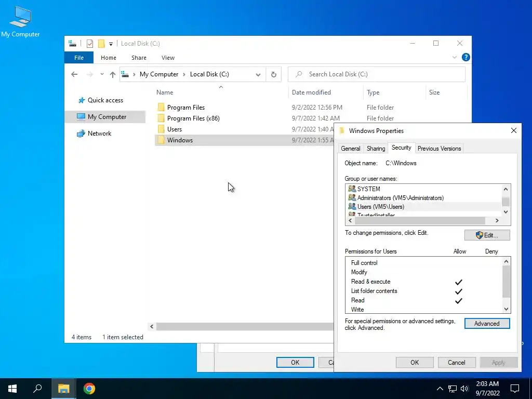Open the recent locations dropdown arrow
Viewport: 532px width, 399px height.
(102, 74)
